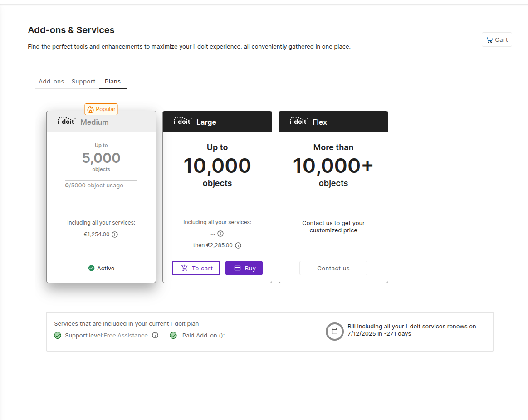528x420 pixels.
Task: Click the 'Add-ons & Services' heading
Action: coord(71,30)
